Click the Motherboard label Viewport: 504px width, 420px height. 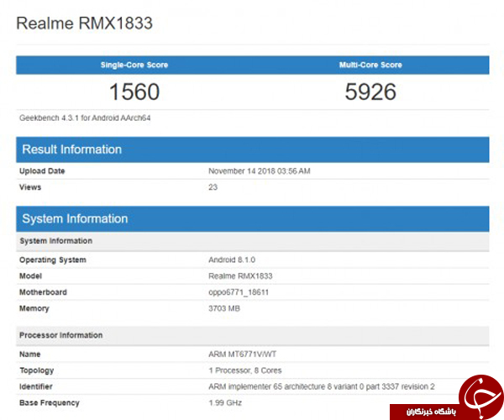tap(43, 292)
